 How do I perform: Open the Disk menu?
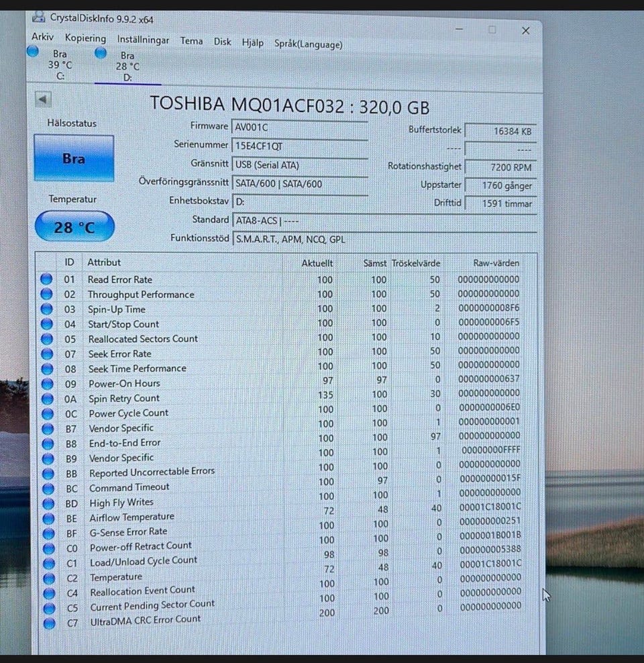click(x=222, y=42)
